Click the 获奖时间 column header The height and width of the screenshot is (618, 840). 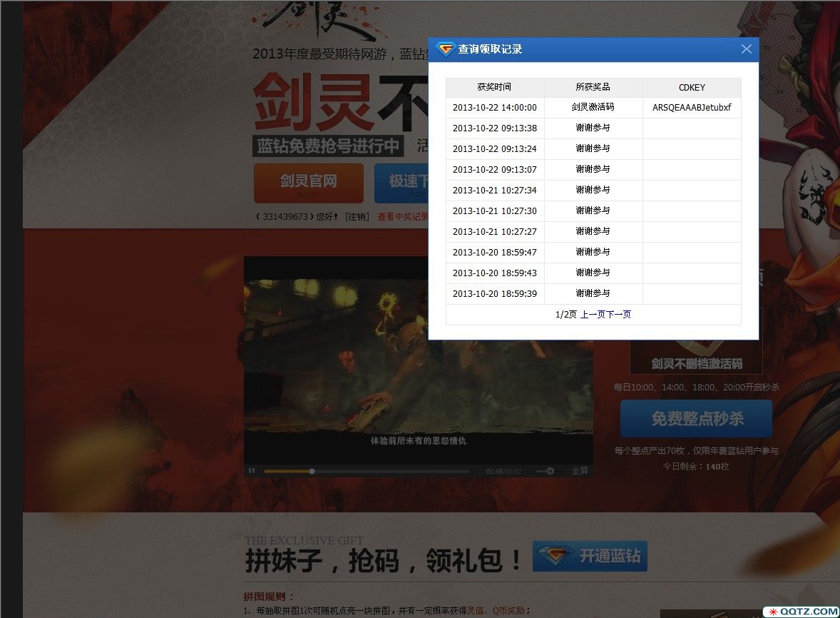click(494, 87)
